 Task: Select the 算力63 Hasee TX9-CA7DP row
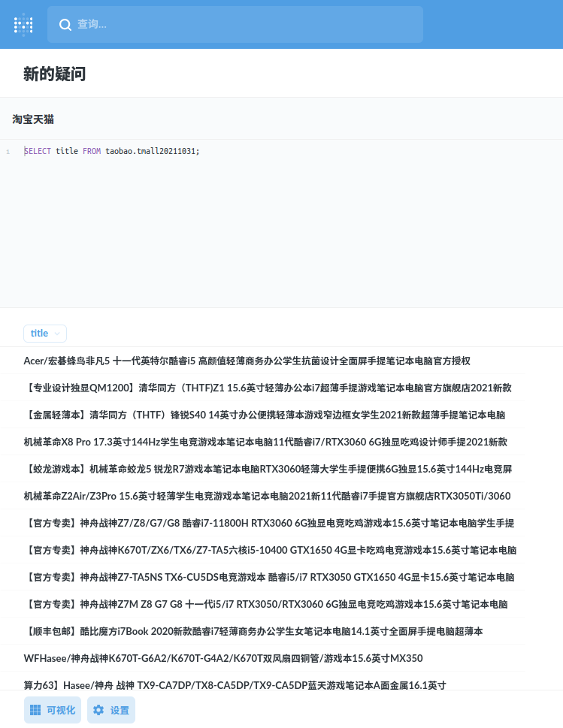coord(262,681)
